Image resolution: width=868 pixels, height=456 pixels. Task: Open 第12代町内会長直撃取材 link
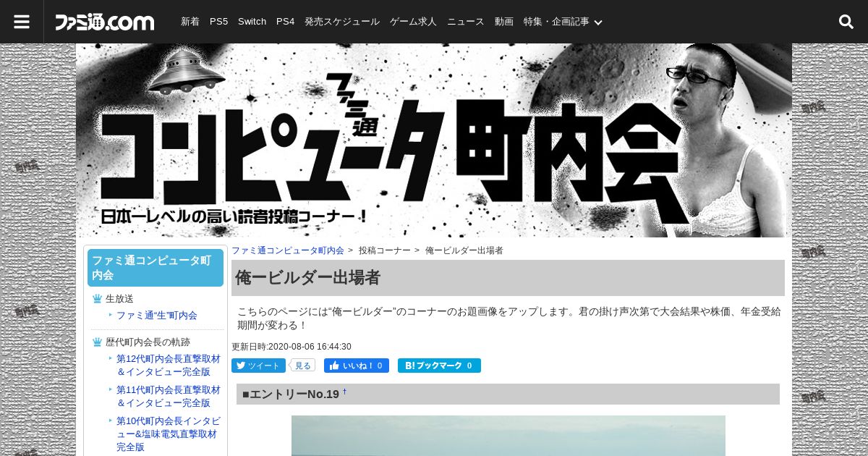pos(169,365)
